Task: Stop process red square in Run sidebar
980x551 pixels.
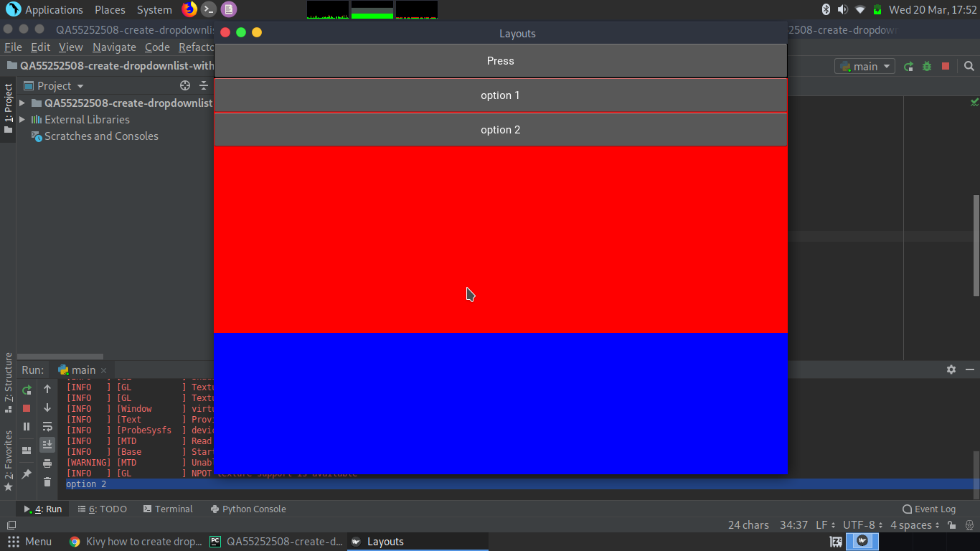Action: click(27, 408)
